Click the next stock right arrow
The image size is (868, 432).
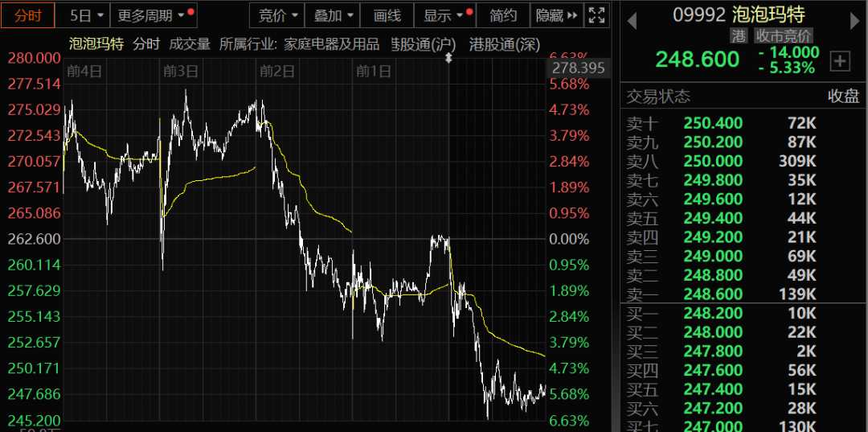point(854,22)
